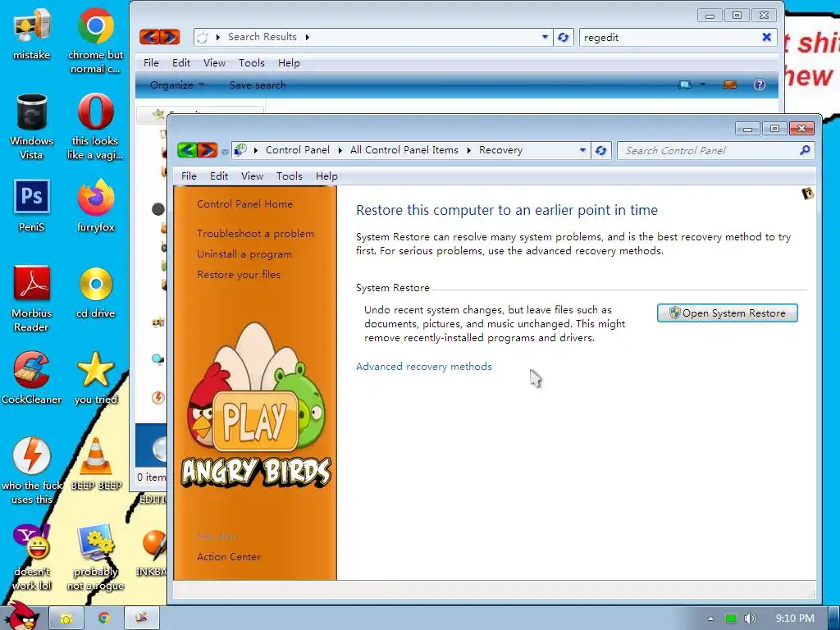Expand Search Results breadcrumb arrow
Image resolution: width=840 pixels, height=630 pixels.
[x=307, y=37]
